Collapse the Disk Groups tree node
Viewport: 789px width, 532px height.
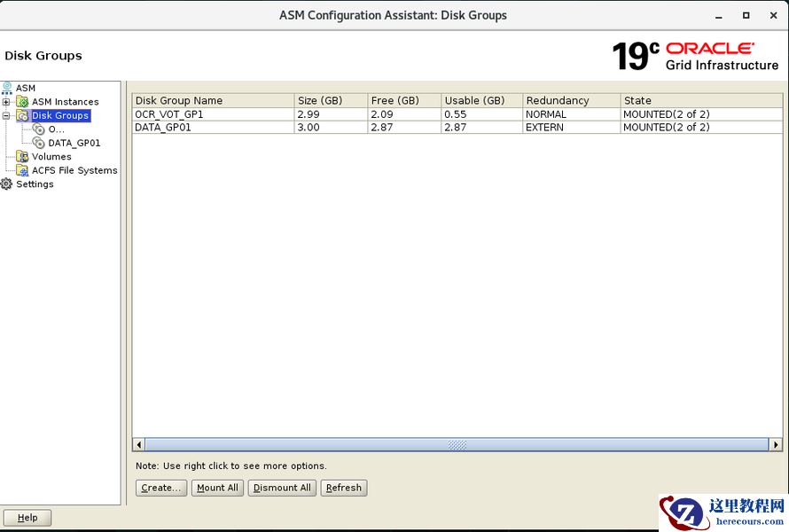pos(6,115)
